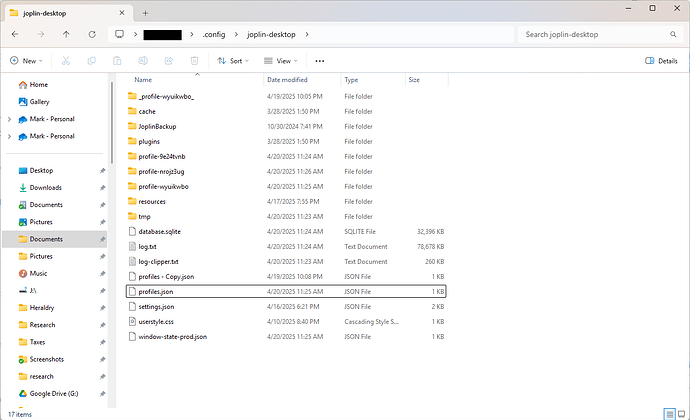Switch to details list view icon
This screenshot has height=420, width=690.
[x=669, y=414]
